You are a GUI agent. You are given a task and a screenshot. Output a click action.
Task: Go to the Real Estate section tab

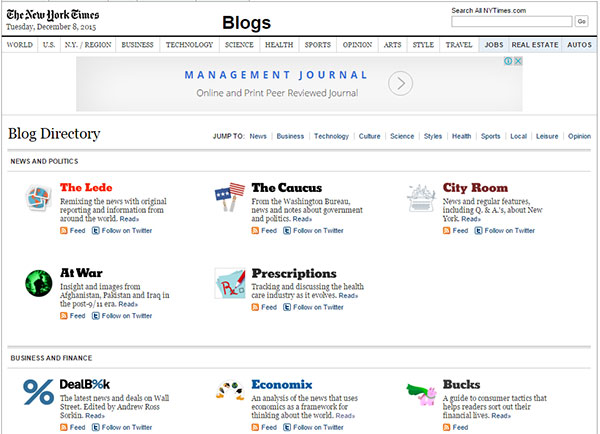pos(534,45)
